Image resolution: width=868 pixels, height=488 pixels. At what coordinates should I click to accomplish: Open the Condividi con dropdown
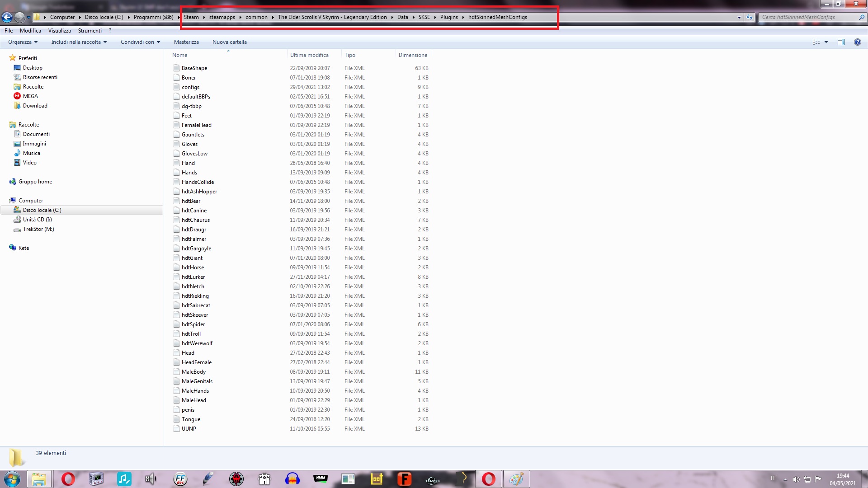pos(140,42)
